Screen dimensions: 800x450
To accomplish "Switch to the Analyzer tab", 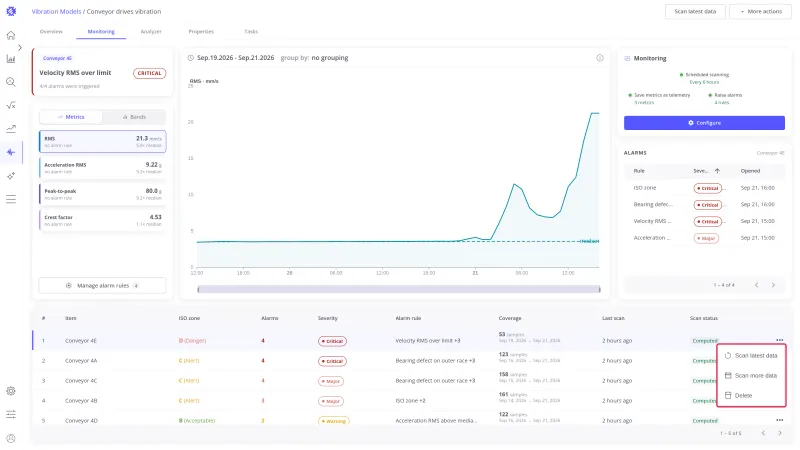I will tap(151, 32).
